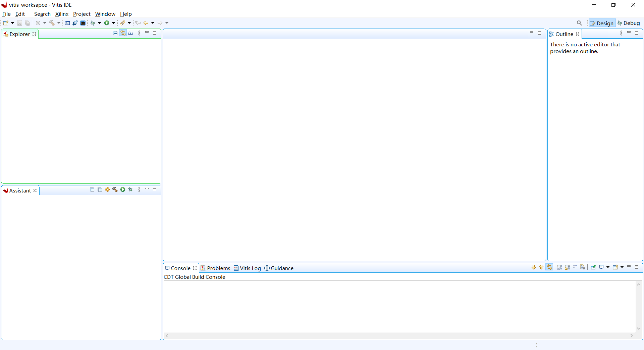Close the Outline tab

click(578, 34)
